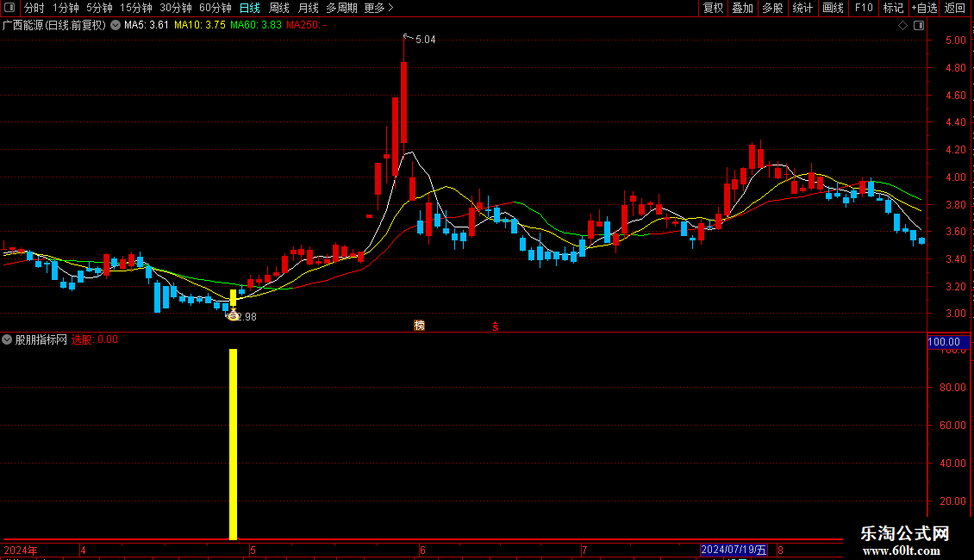Click the 60.00 sub-chart axis label
Viewport: 974px width, 560px height.
pyautogui.click(x=952, y=426)
